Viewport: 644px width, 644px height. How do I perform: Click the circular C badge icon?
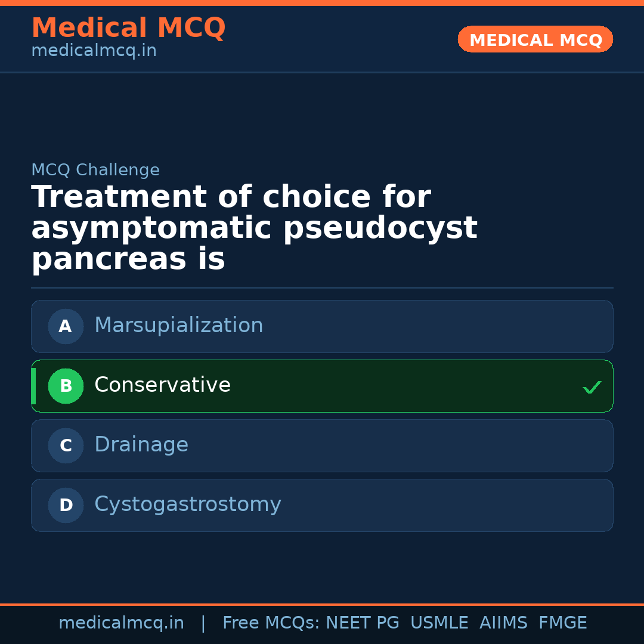tap(66, 445)
